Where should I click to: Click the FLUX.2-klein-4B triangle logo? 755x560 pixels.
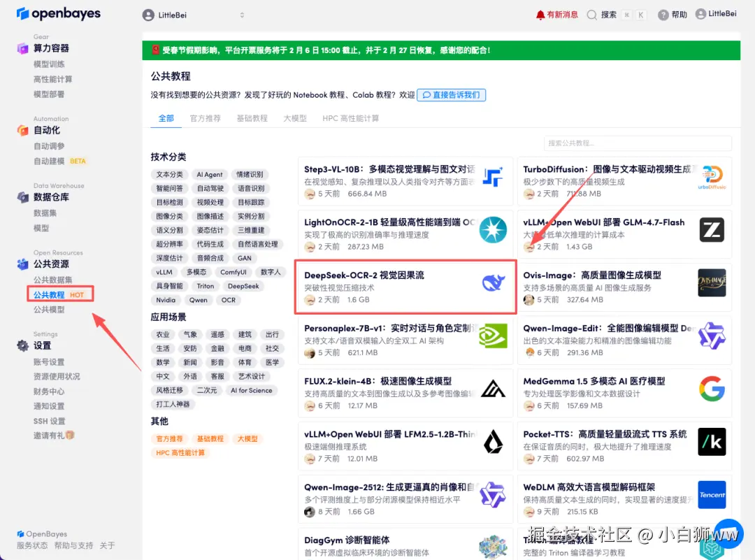493,389
